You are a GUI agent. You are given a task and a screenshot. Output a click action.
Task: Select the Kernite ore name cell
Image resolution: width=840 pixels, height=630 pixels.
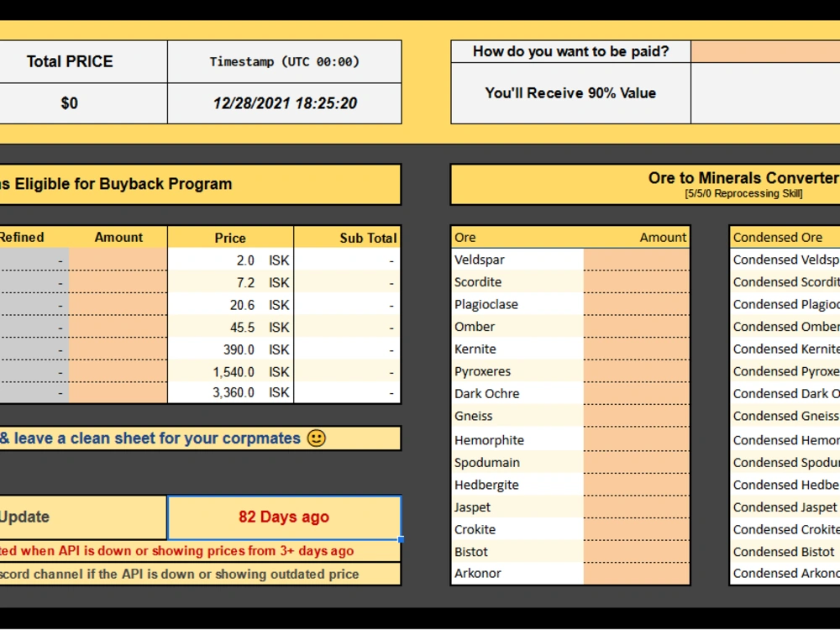(517, 349)
